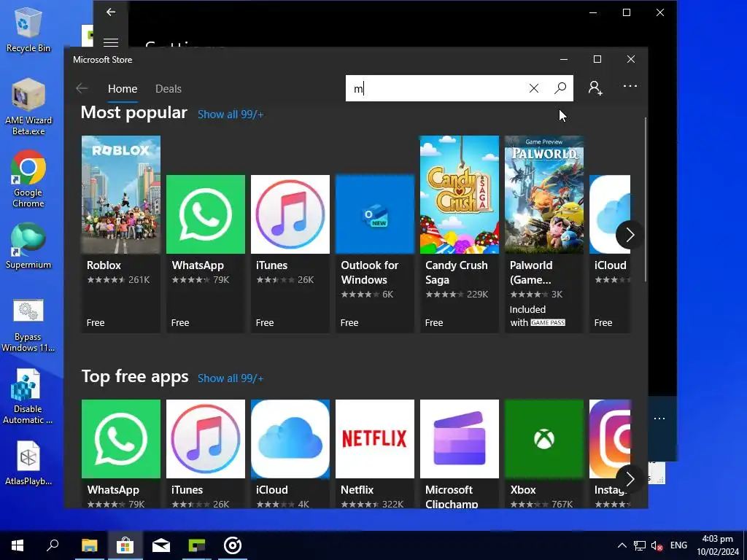This screenshot has width=747, height=560.
Task: Select Supermium desktop shortcut
Action: coord(28,246)
